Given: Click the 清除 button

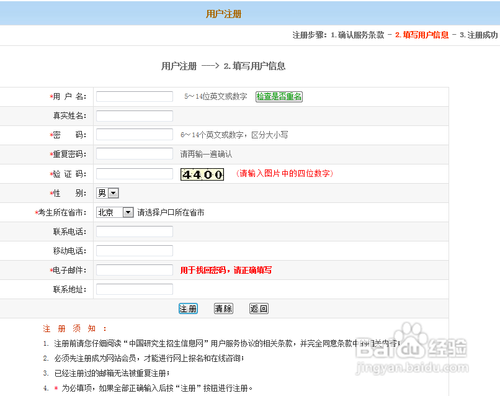Looking at the screenshot, I should coord(223,309).
